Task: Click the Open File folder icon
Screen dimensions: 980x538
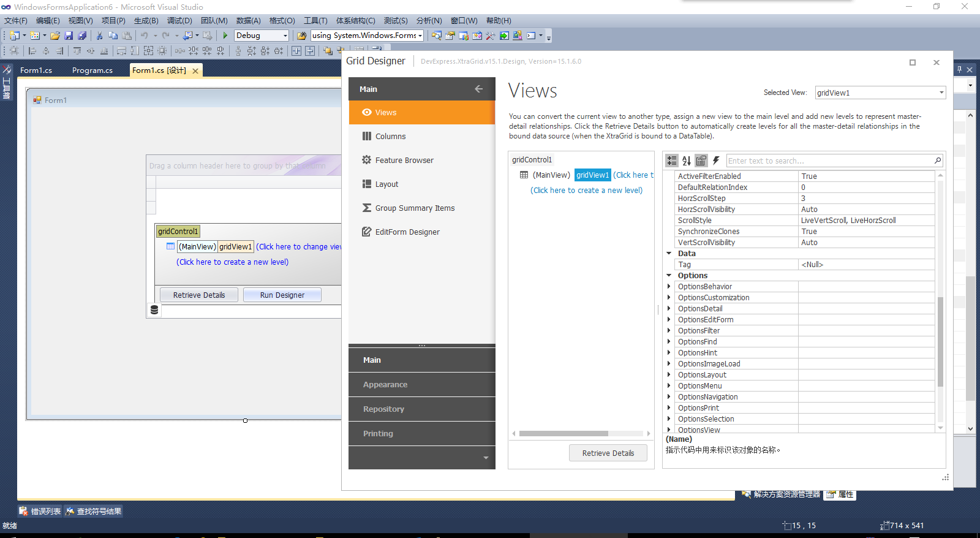Action: coord(55,36)
